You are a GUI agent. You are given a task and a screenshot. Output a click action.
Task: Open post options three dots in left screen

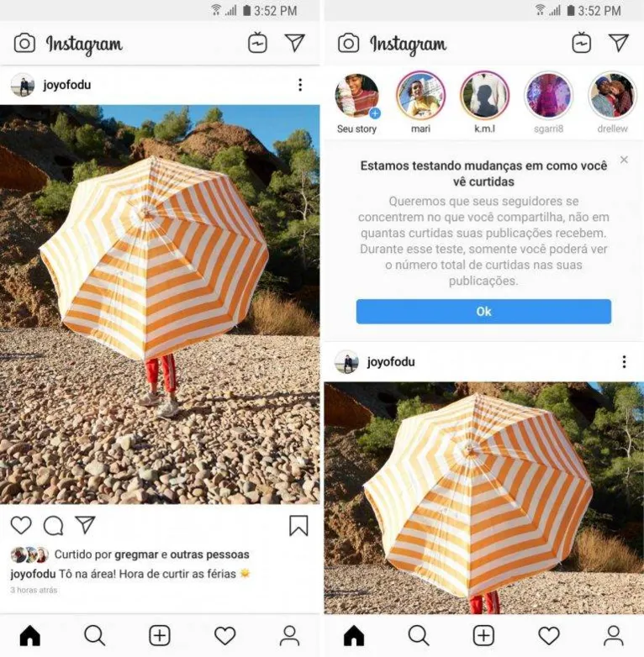tap(300, 85)
